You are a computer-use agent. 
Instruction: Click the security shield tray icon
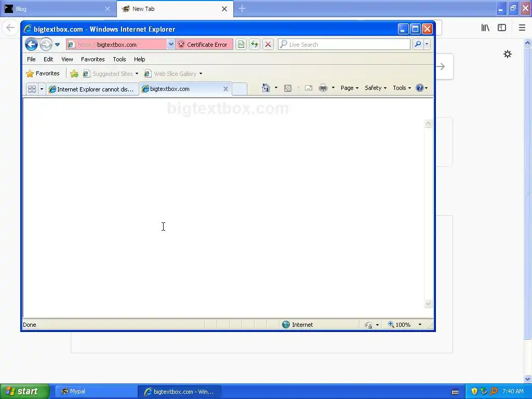click(474, 391)
